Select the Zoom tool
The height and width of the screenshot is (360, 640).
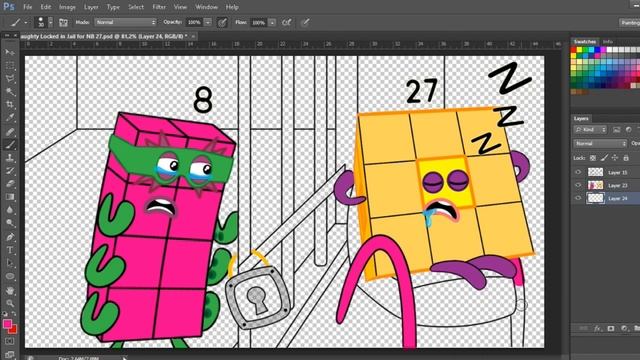click(x=10, y=303)
